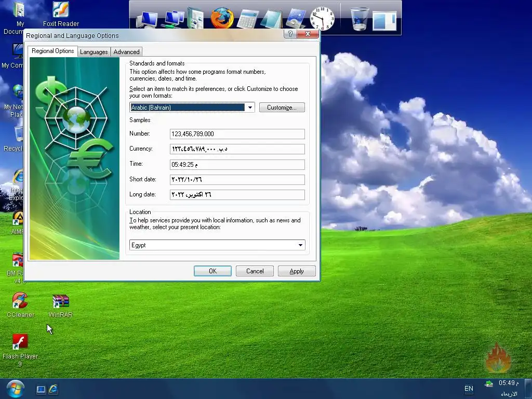Confirm with the OK button
This screenshot has width=532, height=399.
pyautogui.click(x=212, y=271)
